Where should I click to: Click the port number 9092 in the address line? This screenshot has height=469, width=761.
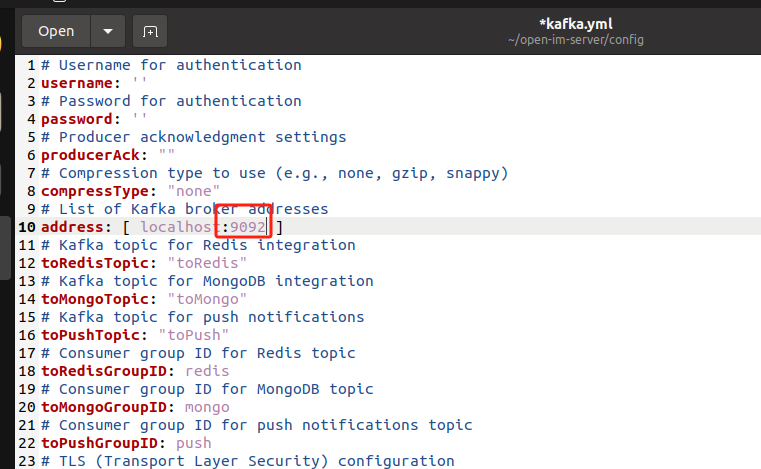(248, 227)
